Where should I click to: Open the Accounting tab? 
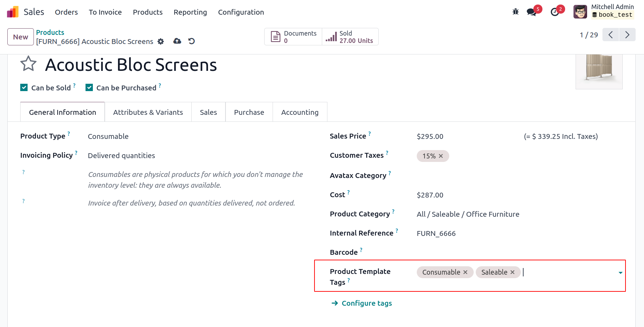pos(300,112)
